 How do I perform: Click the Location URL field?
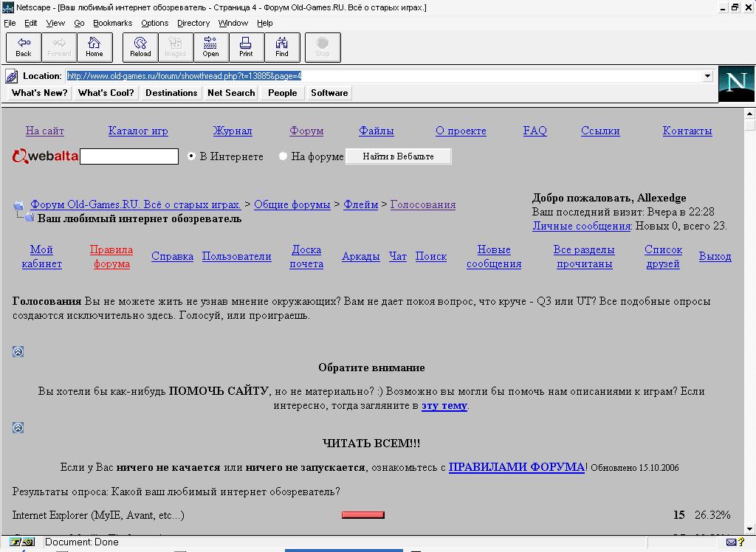(384, 76)
